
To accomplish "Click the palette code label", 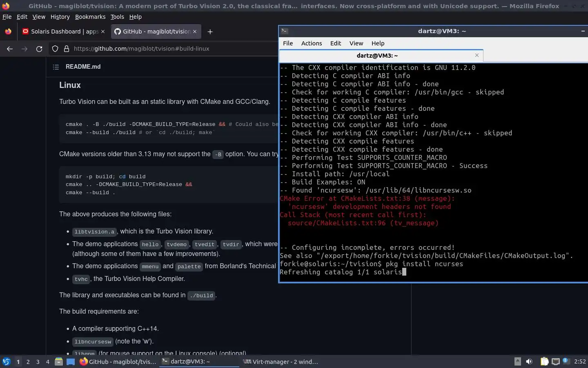I will click(x=189, y=267).
